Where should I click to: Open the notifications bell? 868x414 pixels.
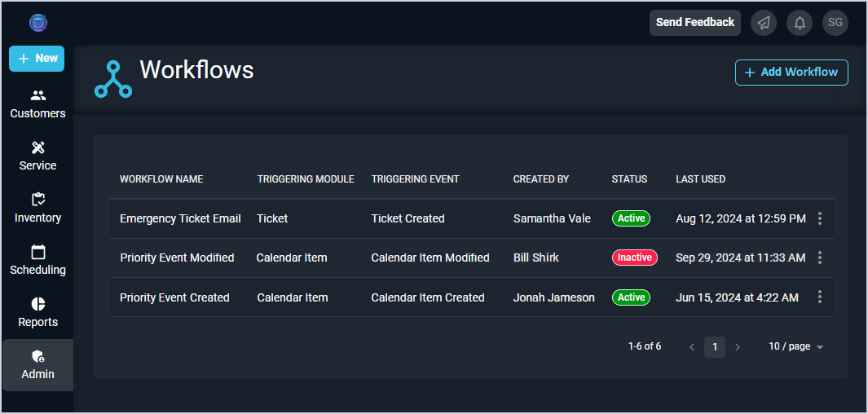click(800, 23)
